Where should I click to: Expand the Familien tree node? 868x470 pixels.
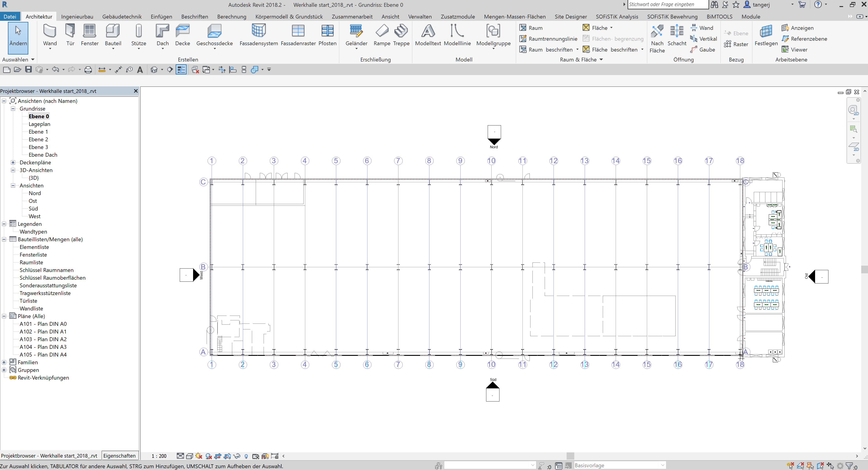4,362
